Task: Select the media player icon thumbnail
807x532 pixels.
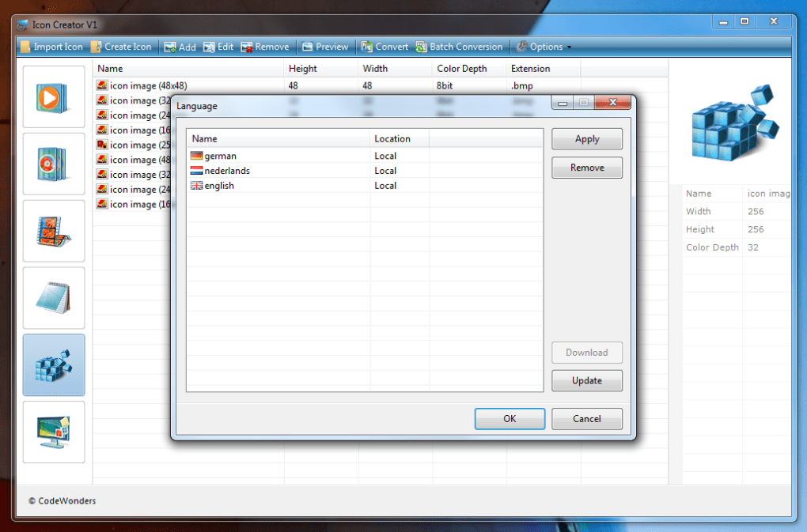Action: click(53, 96)
